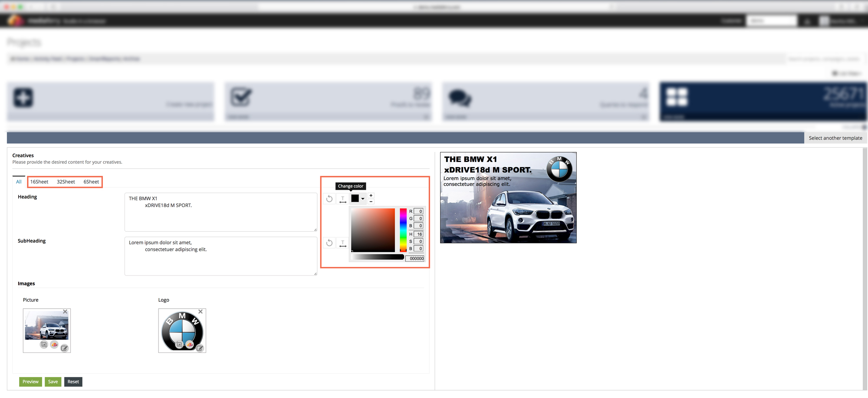
Task: Click the orange app logo in header
Action: tap(16, 20)
